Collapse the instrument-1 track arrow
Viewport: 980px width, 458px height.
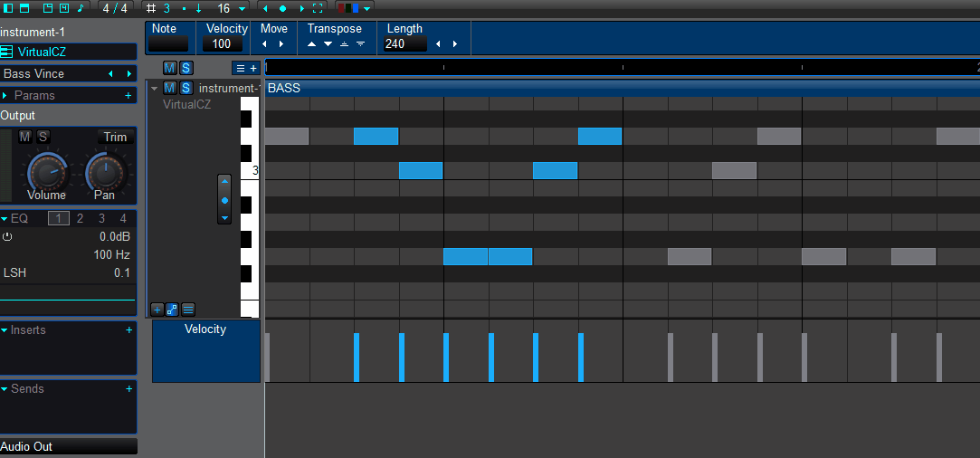(155, 89)
